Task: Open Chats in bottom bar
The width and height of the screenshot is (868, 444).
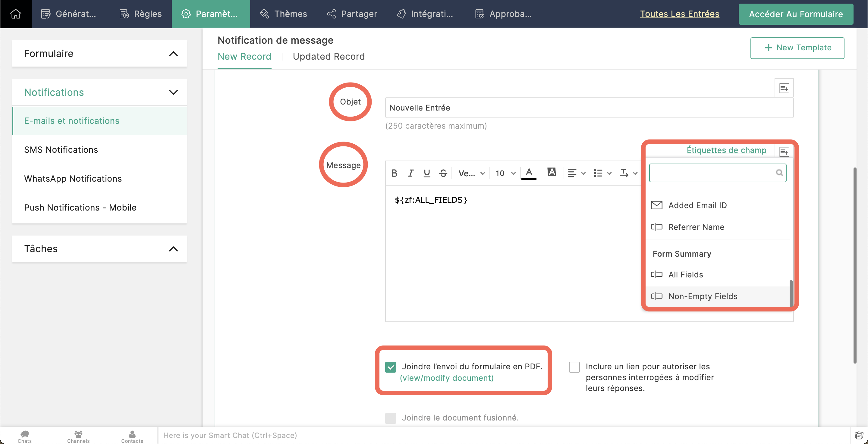Action: click(x=25, y=436)
